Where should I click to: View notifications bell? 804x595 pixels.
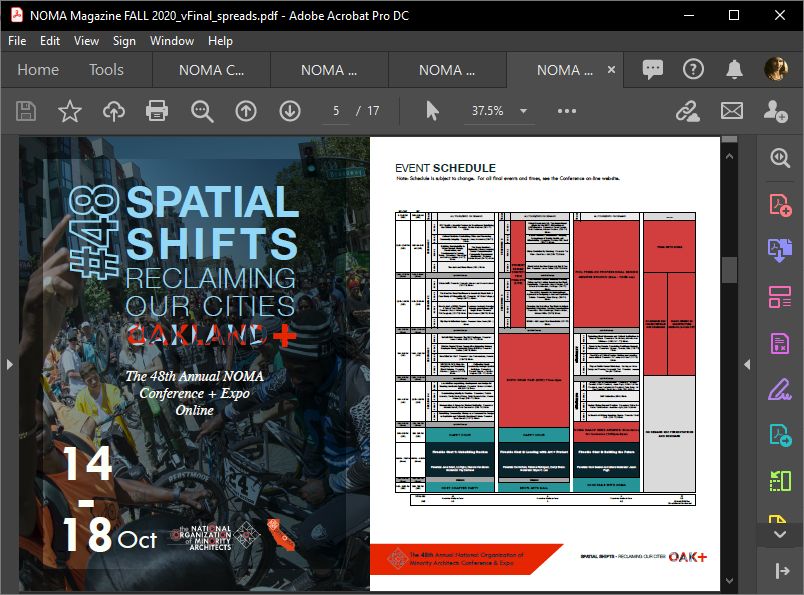click(734, 69)
